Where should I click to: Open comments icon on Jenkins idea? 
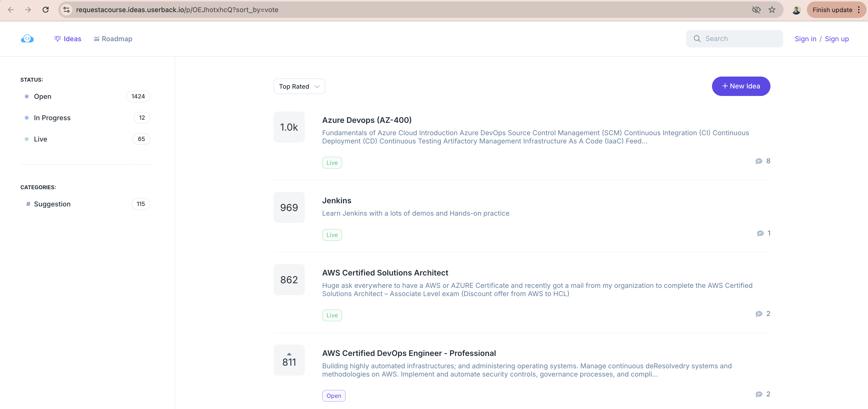point(760,233)
